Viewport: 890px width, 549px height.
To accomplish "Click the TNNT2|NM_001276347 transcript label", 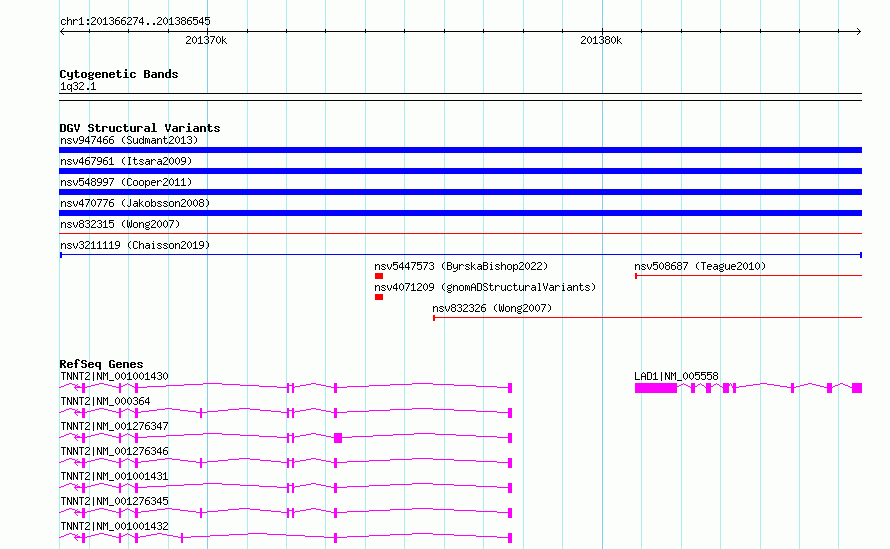I will [114, 426].
